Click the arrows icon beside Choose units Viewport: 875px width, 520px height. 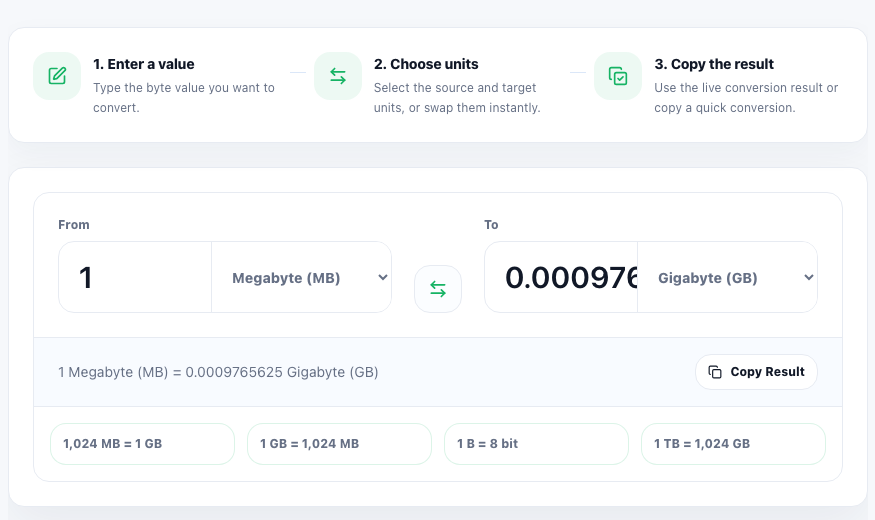click(338, 76)
